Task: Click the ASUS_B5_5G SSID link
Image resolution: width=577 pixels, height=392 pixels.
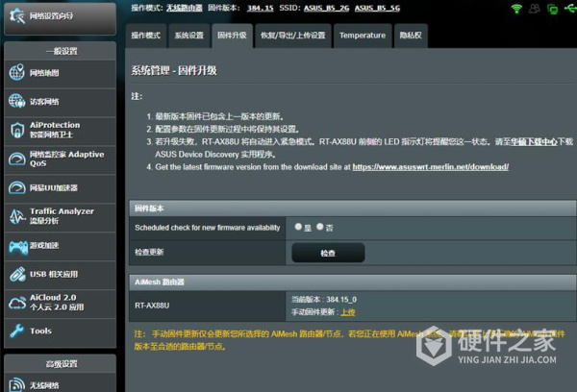Action: (x=377, y=8)
